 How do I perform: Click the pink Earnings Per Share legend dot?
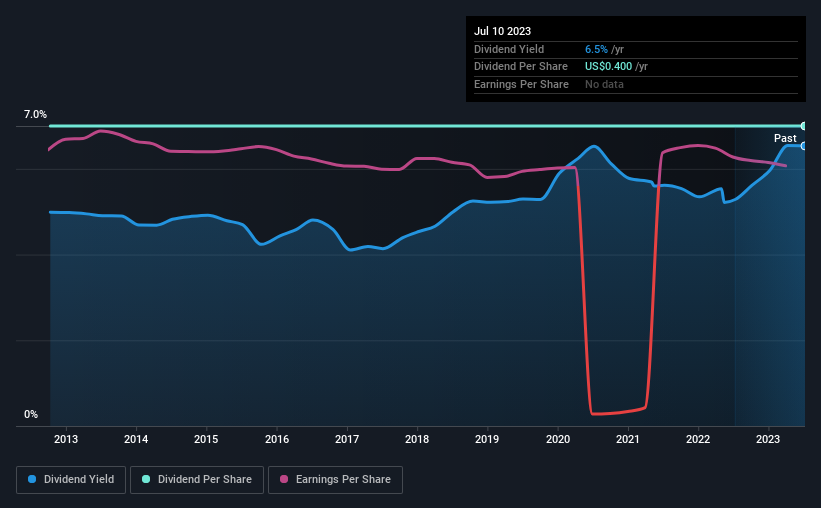tap(284, 479)
